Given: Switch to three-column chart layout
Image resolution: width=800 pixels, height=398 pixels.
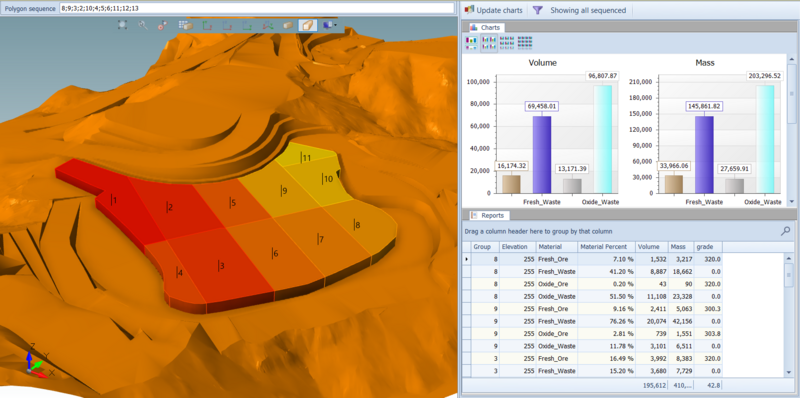Looking at the screenshot, I should [506, 43].
